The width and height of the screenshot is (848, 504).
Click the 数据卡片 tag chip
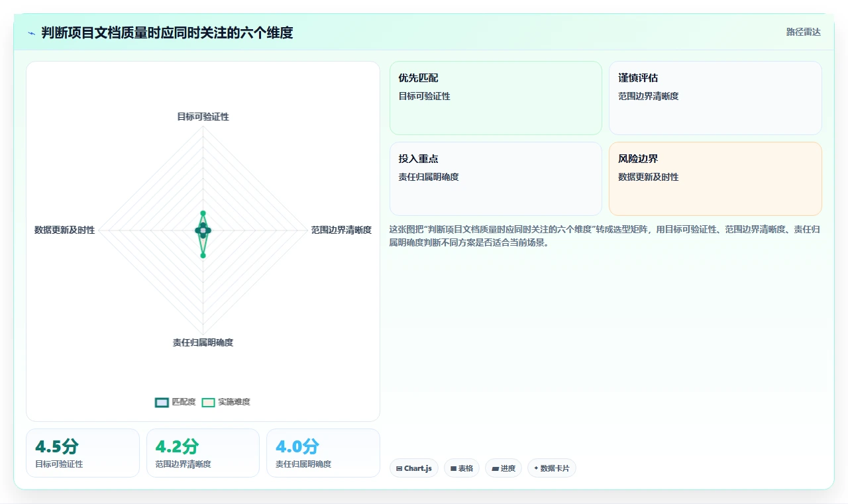point(552,468)
